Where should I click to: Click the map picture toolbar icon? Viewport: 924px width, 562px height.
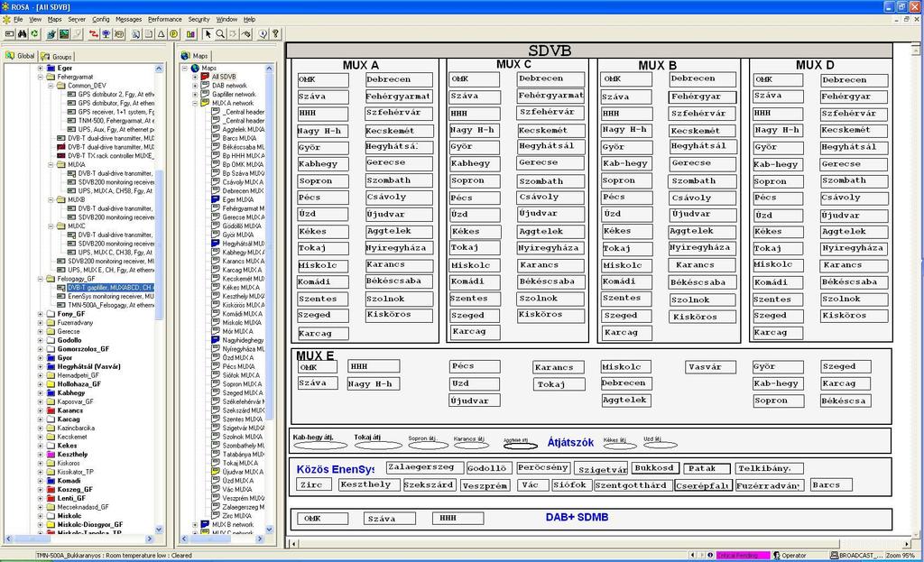point(64,34)
